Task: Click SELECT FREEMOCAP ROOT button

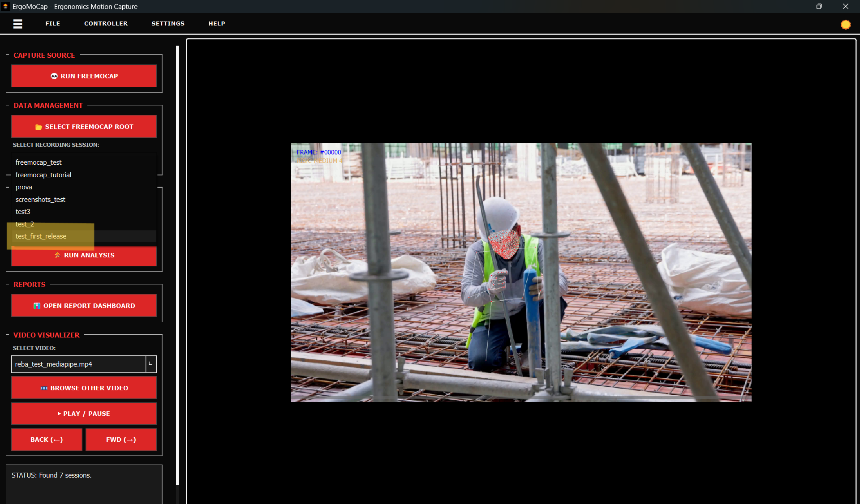Action: click(84, 127)
